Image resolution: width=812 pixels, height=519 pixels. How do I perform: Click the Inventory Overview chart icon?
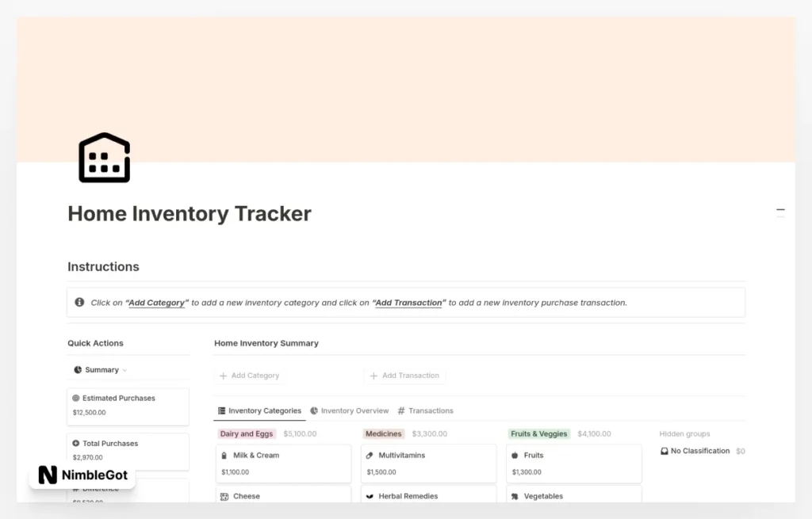pos(314,411)
